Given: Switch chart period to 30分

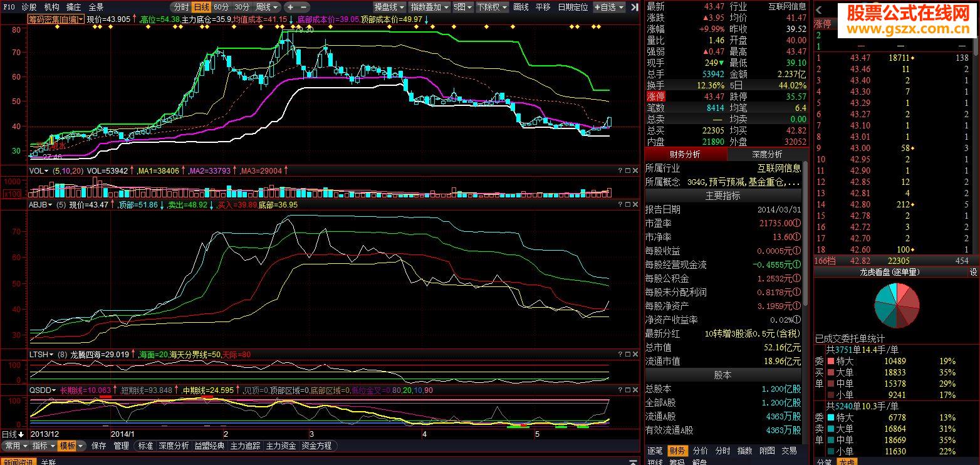Looking at the screenshot, I should [x=242, y=7].
